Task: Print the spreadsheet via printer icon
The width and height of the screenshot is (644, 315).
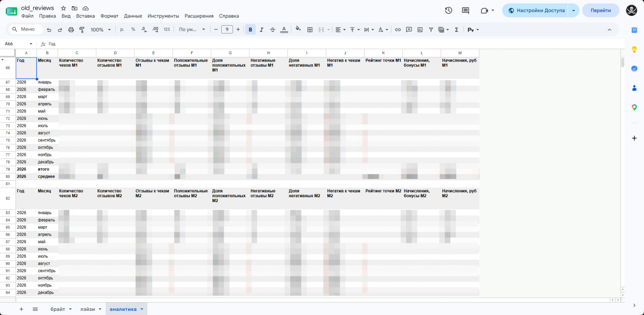Action: 71,30
